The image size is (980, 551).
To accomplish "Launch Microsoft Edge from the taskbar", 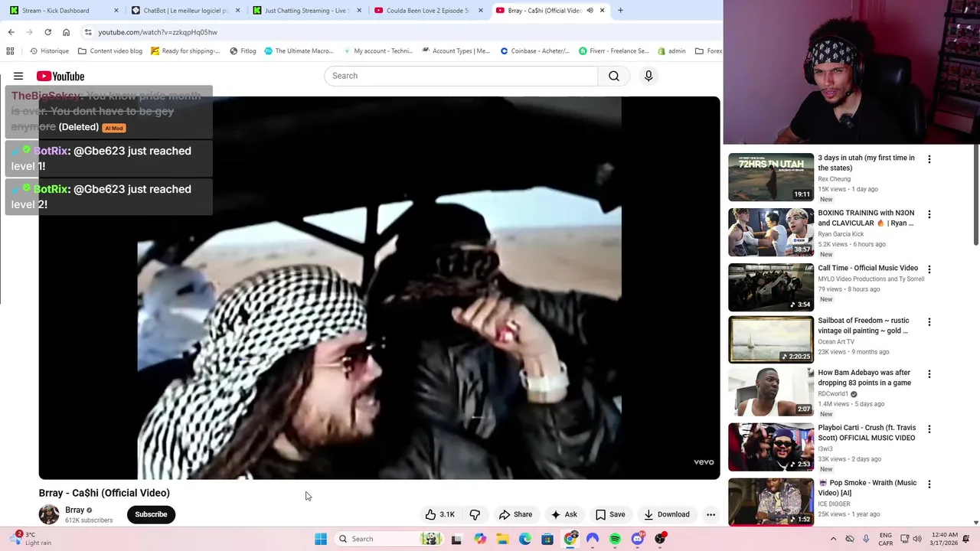I will point(524,539).
